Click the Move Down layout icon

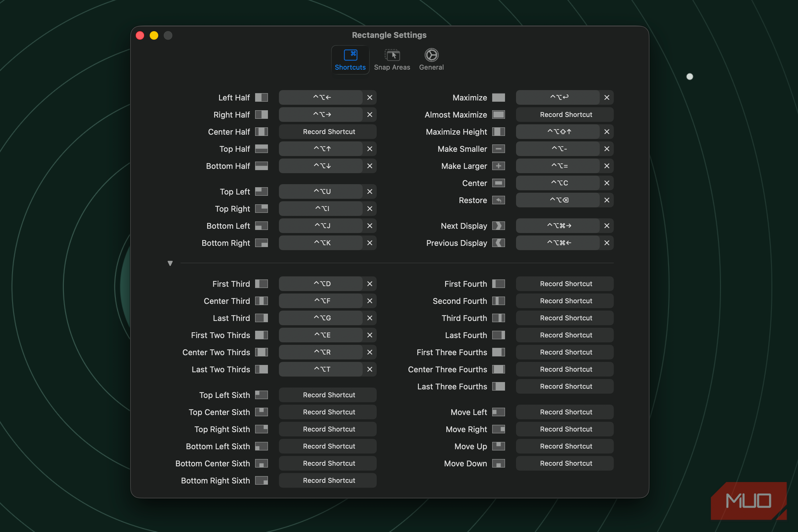pos(498,464)
